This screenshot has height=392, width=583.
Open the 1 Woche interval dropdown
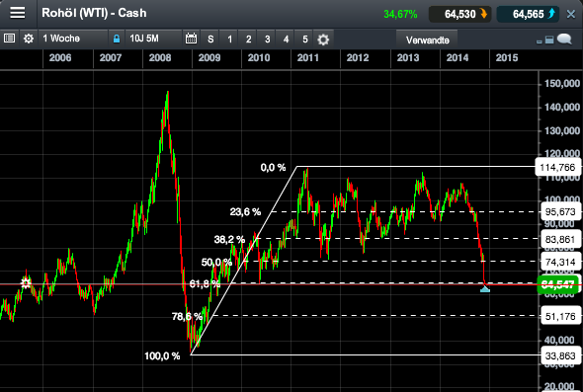coord(73,39)
